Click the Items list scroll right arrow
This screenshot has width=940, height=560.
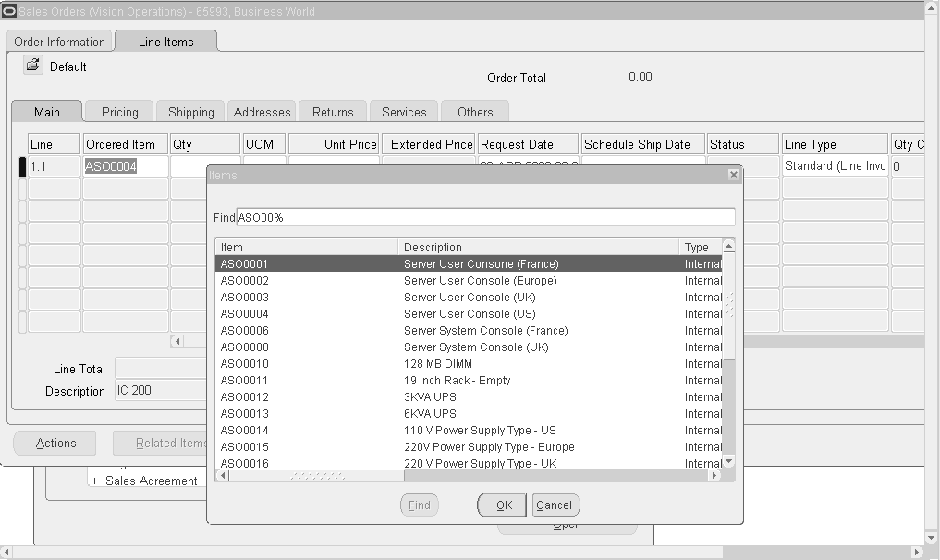coord(714,476)
